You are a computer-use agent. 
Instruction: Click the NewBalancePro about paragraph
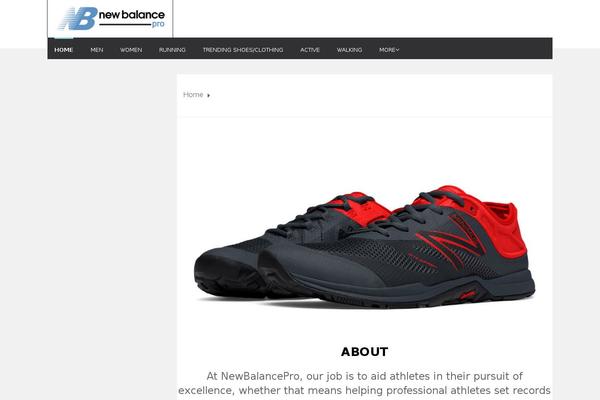pyautogui.click(x=364, y=384)
